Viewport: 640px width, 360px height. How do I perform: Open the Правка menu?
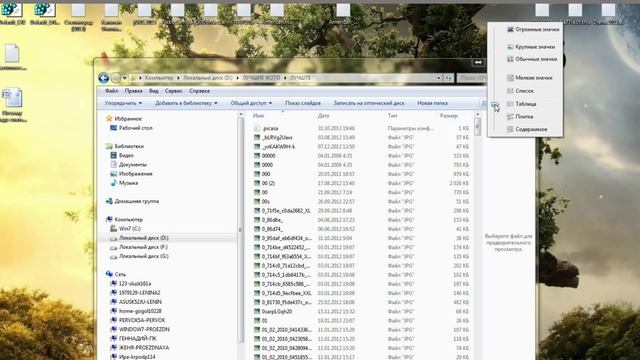coord(133,91)
